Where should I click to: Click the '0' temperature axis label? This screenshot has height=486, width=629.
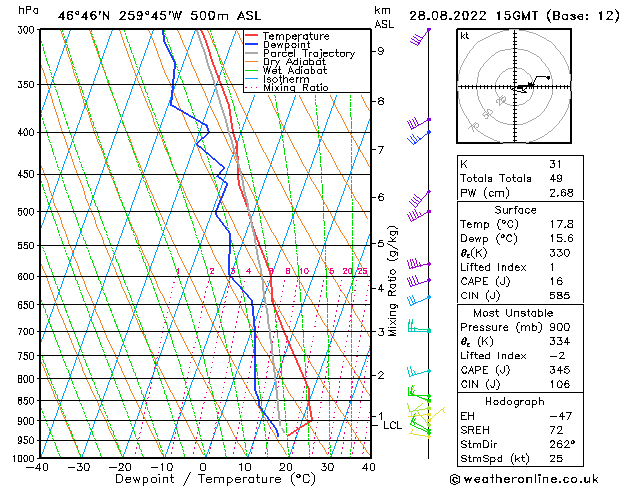click(x=203, y=467)
